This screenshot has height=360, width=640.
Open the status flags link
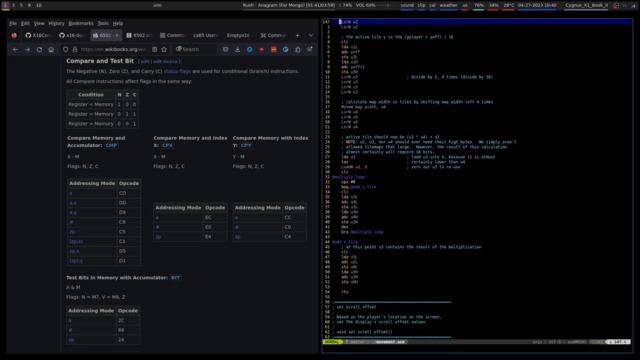coord(177,71)
